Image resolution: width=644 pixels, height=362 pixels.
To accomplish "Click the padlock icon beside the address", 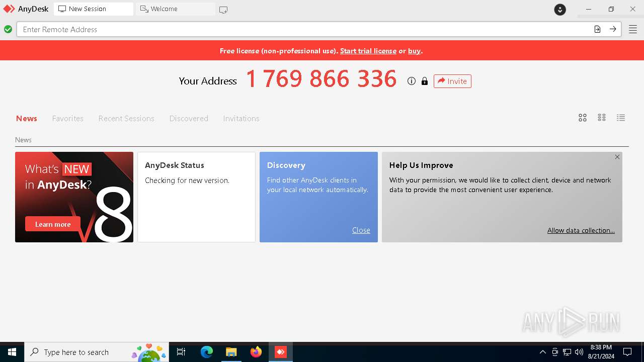I will 425,81.
